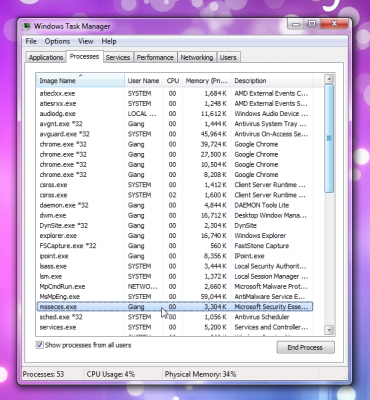Select the MsMpEng.exe process
This screenshot has width=370, height=400.
[174, 296]
